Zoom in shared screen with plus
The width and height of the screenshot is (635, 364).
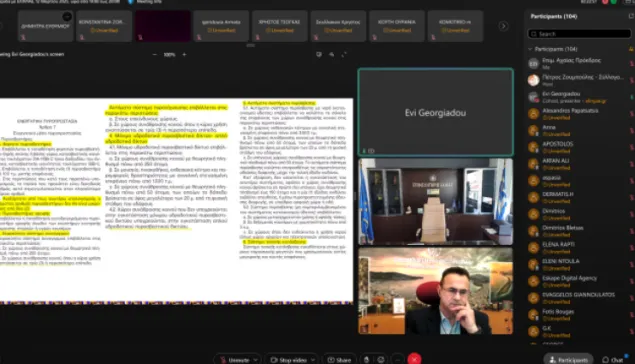tap(184, 54)
